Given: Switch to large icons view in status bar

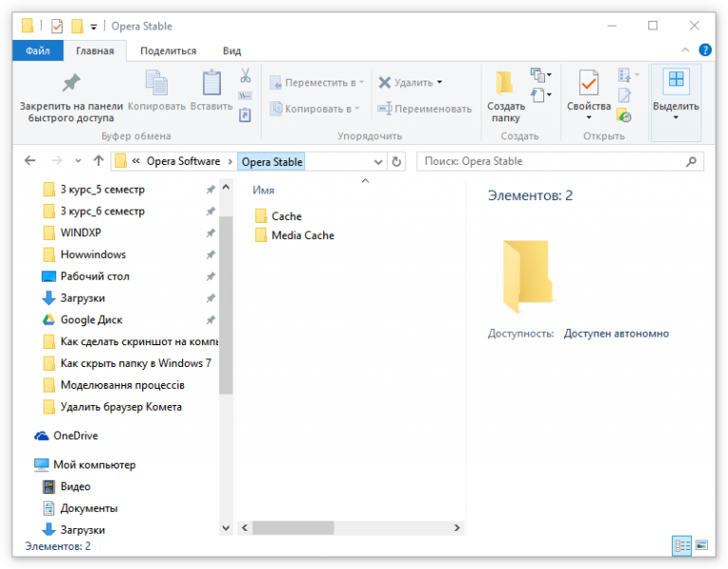Looking at the screenshot, I should click(x=701, y=545).
